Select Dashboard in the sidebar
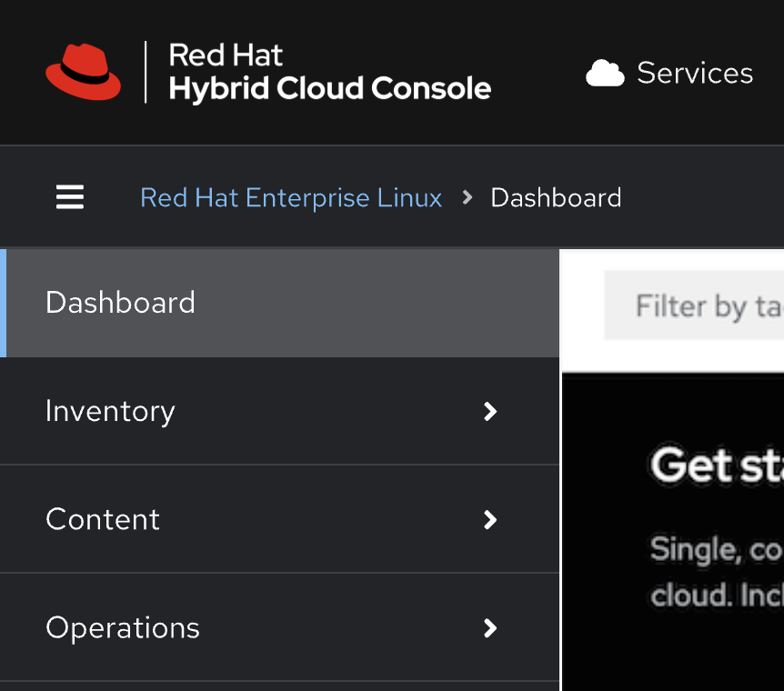The width and height of the screenshot is (784, 691). (121, 303)
